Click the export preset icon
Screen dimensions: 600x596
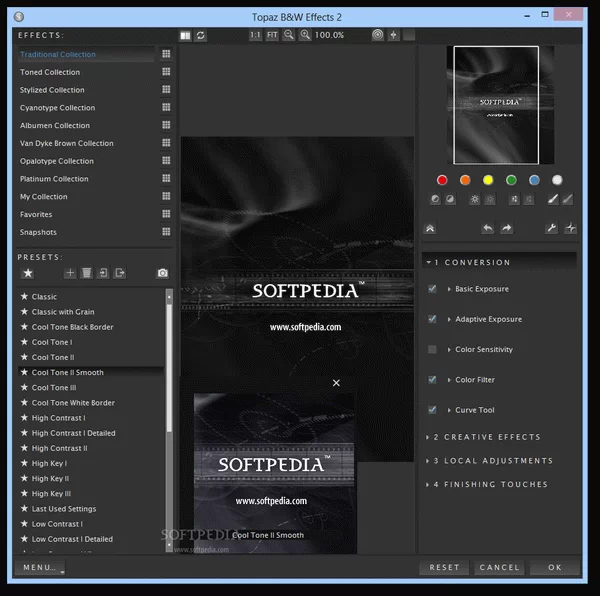tap(120, 273)
